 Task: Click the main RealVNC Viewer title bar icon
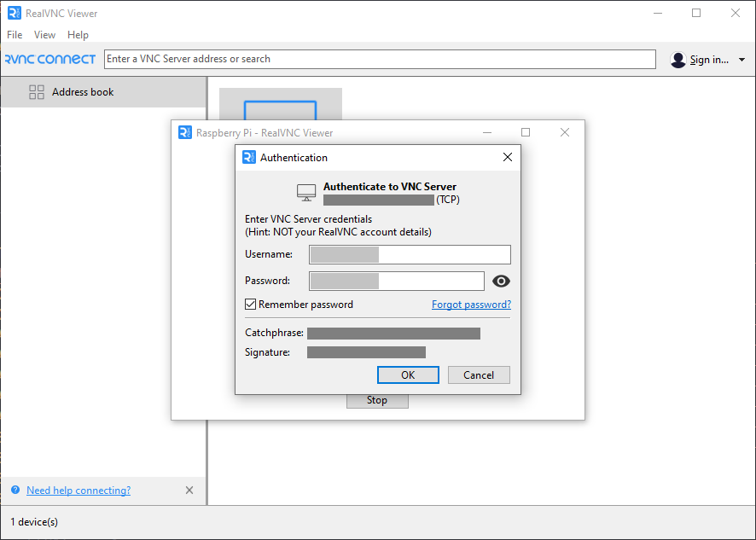[15, 13]
